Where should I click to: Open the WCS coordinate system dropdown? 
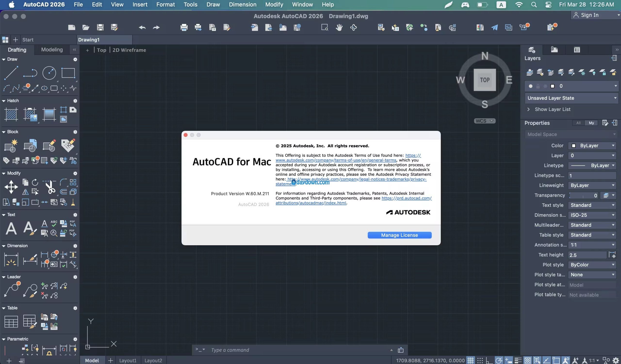pos(484,121)
